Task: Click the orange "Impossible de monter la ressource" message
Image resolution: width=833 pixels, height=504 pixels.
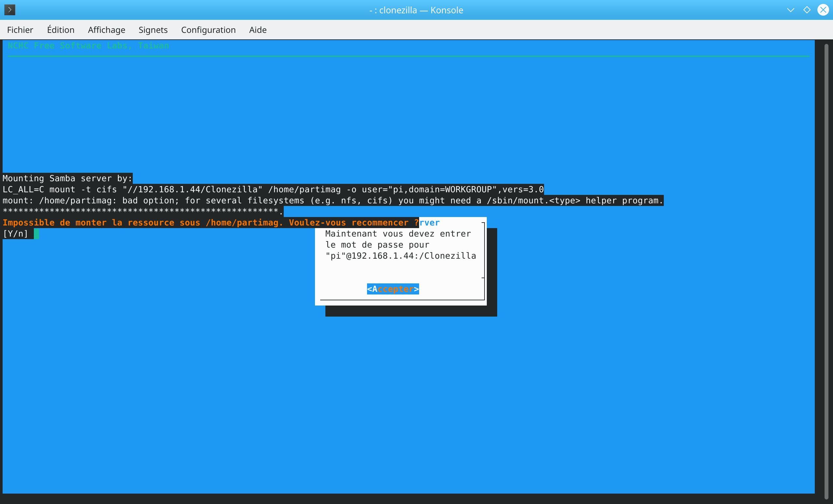Action: 211,223
